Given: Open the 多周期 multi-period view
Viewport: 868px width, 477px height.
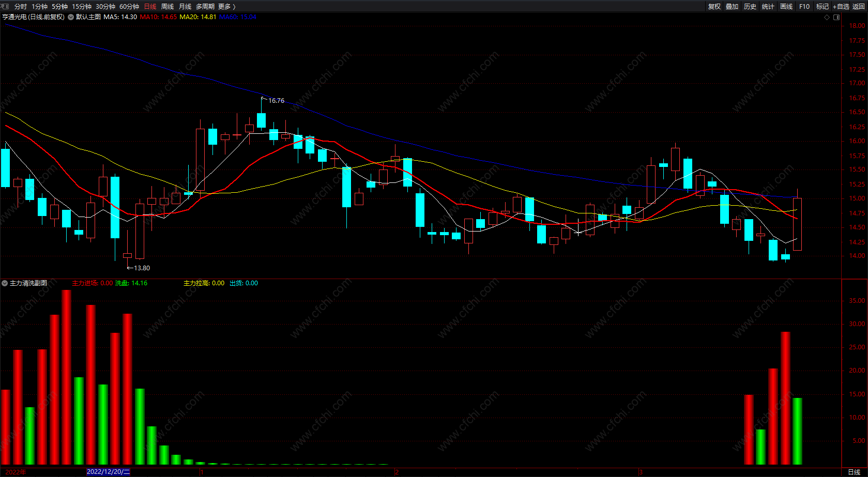Looking at the screenshot, I should 205,7.
